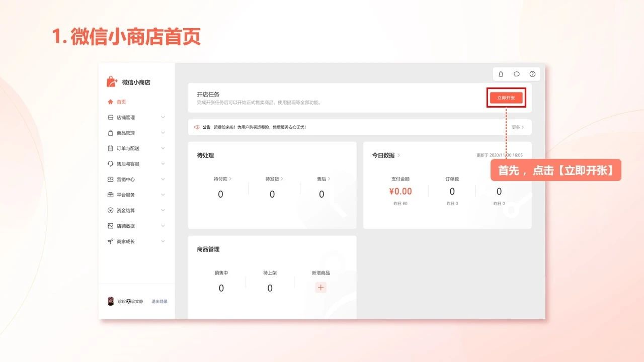
Task: Select 首页 in the sidebar
Action: click(121, 102)
